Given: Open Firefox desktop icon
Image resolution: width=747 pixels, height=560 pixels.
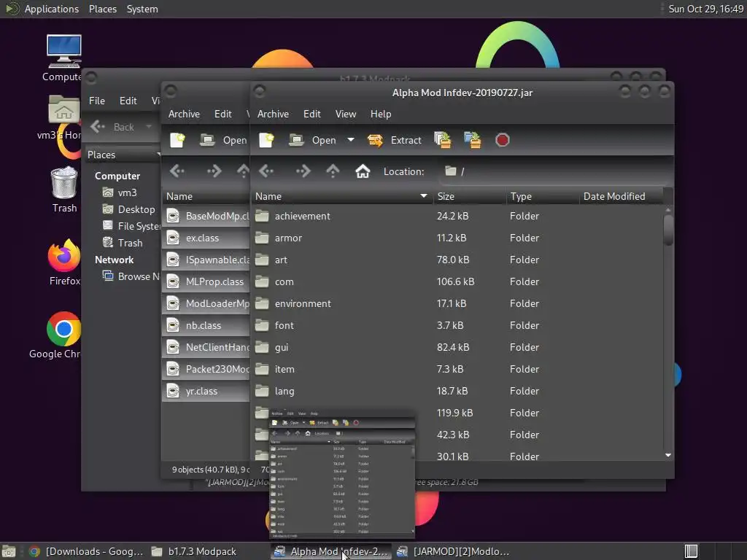Looking at the screenshot, I should 64,262.
